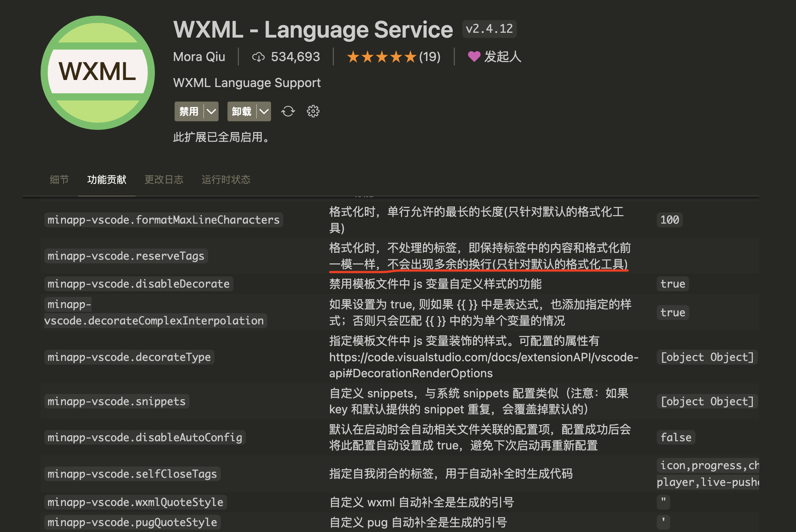The width and height of the screenshot is (796, 532).
Task: Click the (19) review count
Action: 430,57
